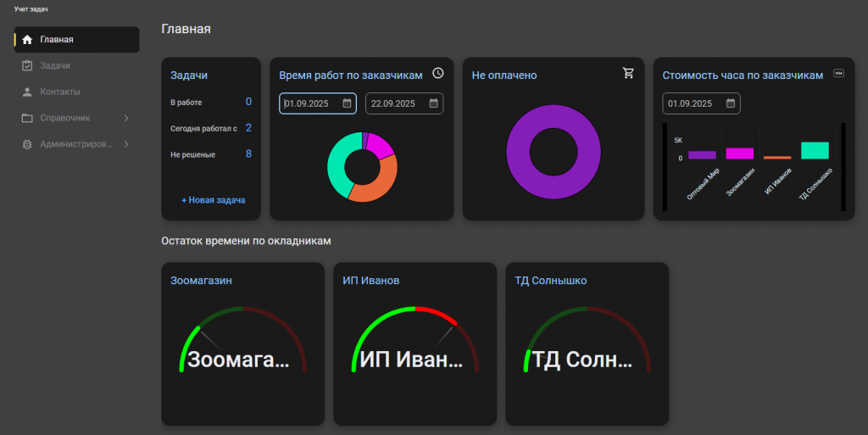This screenshot has width=868, height=435.
Task: Click the small icon beside Стоимость часа по заказчикам
Action: (x=838, y=74)
